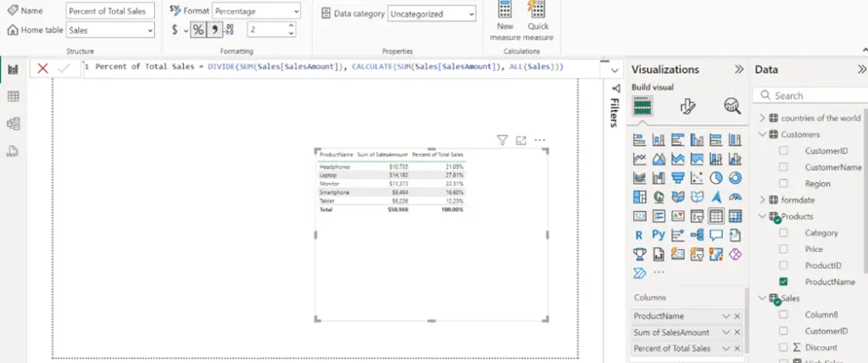Check the Category field checkbox
Image resolution: width=868 pixels, height=363 pixels.
(x=783, y=232)
